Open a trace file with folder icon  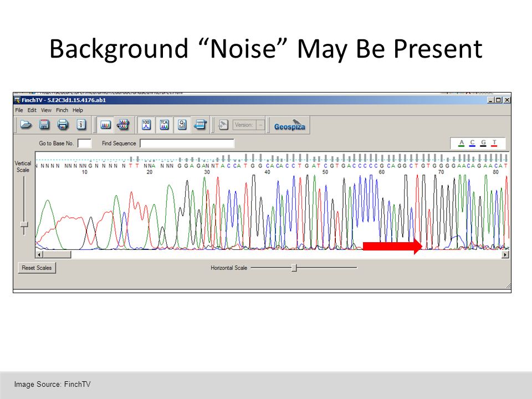click(x=26, y=125)
